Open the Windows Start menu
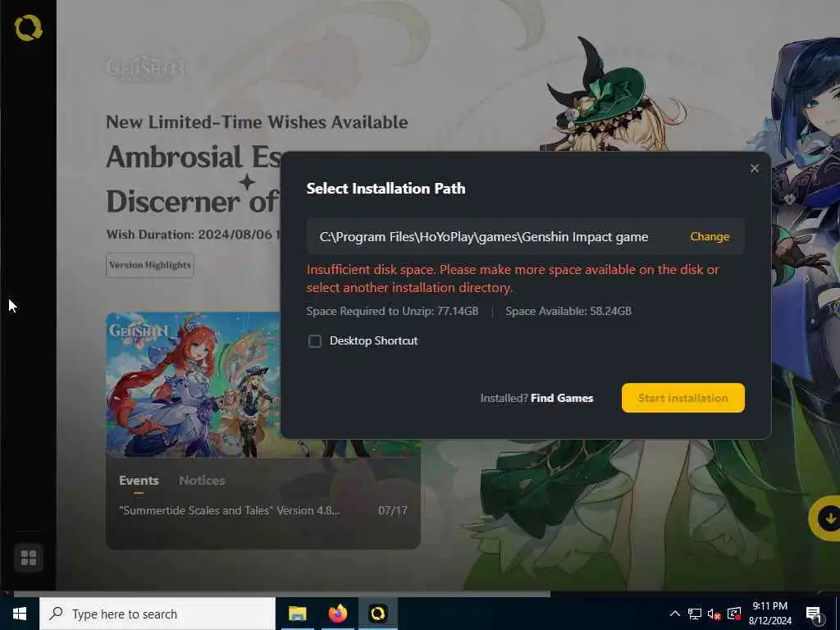 click(x=20, y=614)
